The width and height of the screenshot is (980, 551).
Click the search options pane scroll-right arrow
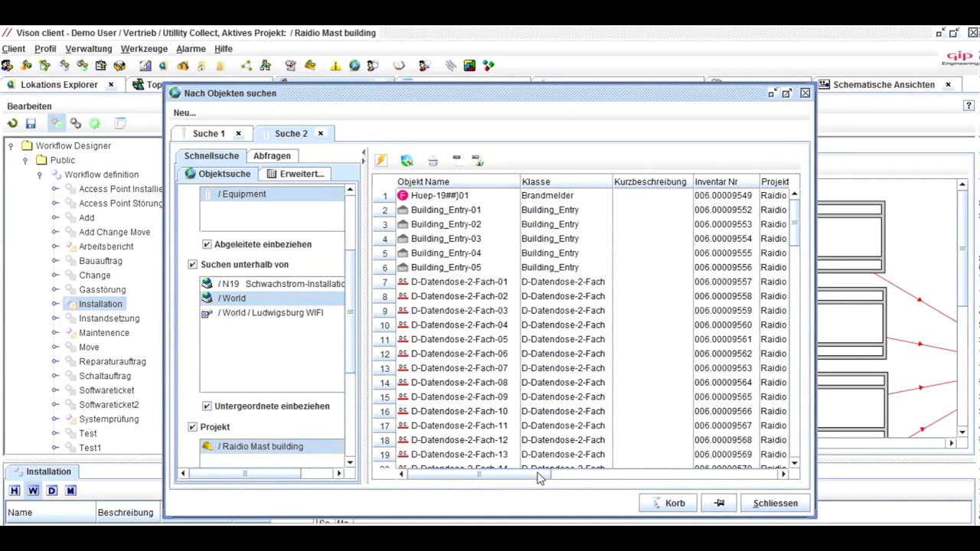[x=338, y=474]
